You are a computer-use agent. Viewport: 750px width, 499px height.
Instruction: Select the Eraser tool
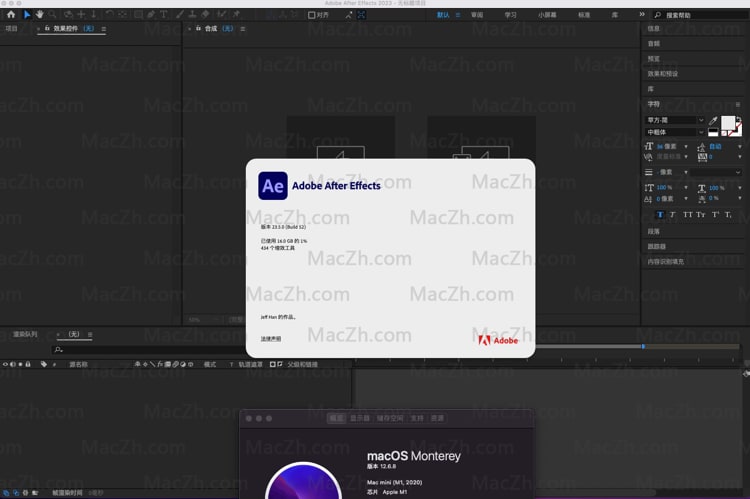205,15
